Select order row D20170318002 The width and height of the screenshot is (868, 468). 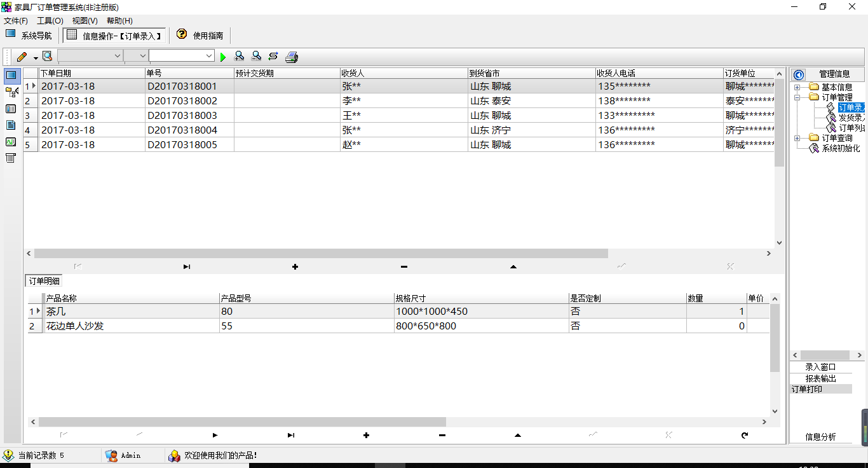click(x=399, y=100)
